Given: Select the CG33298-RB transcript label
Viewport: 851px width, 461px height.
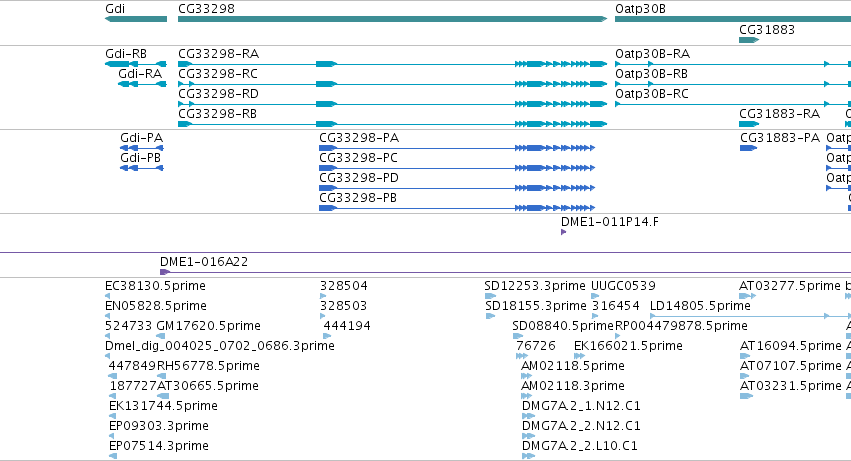Looking at the screenshot, I should pos(217,114).
